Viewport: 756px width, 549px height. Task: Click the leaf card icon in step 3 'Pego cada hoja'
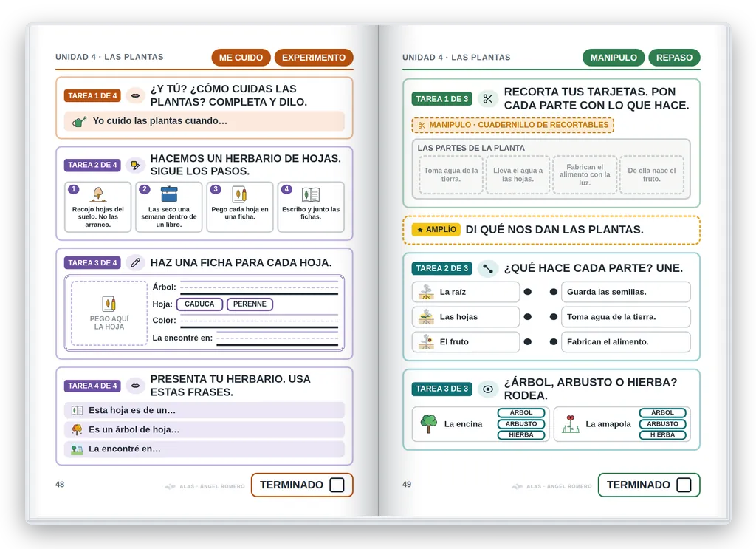(240, 194)
